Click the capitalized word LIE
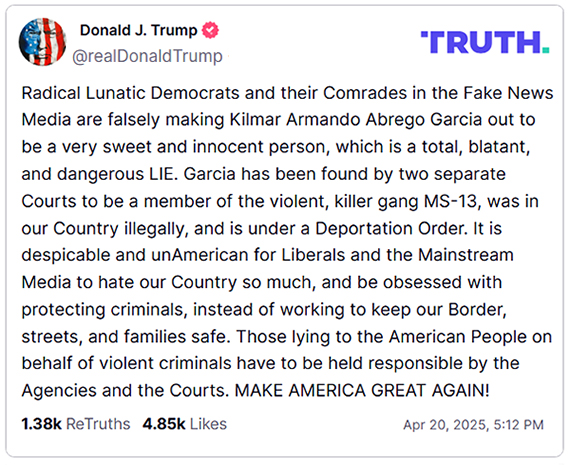570x465 pixels. 162,174
